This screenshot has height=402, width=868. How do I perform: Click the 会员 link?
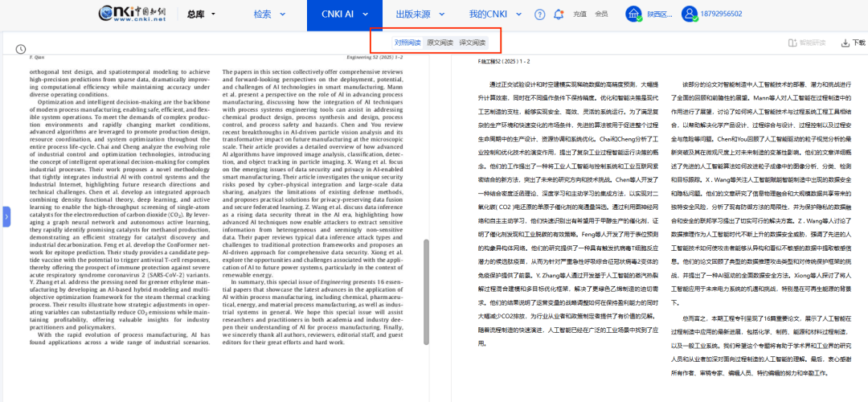pyautogui.click(x=601, y=14)
